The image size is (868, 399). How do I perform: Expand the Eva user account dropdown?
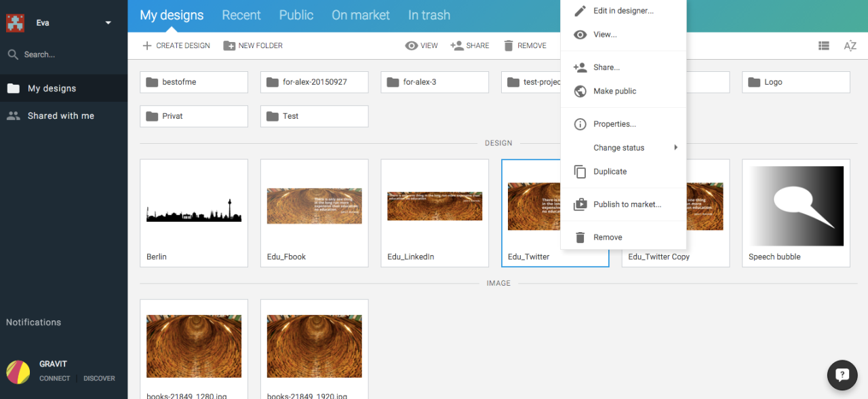click(x=108, y=23)
